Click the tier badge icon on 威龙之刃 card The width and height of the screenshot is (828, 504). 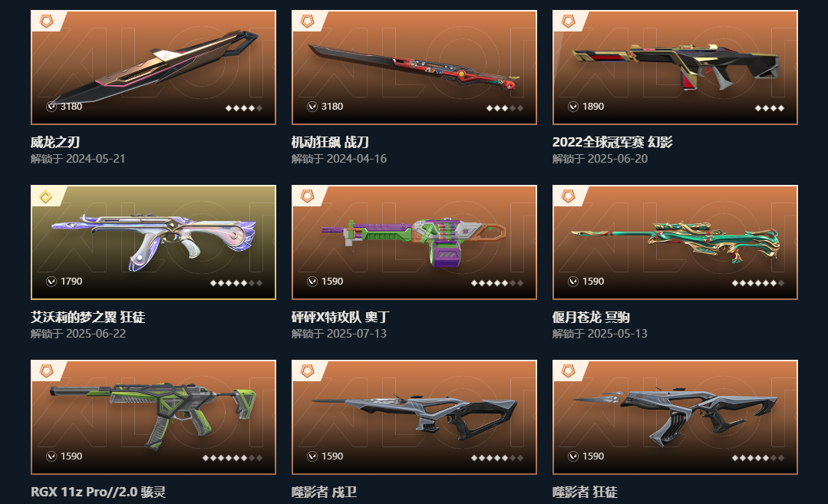click(47, 21)
